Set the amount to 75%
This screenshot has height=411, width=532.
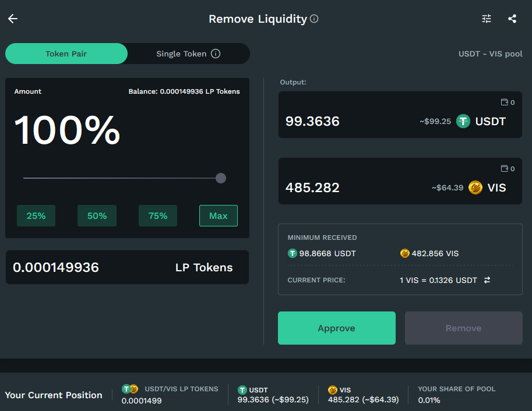[x=158, y=215]
